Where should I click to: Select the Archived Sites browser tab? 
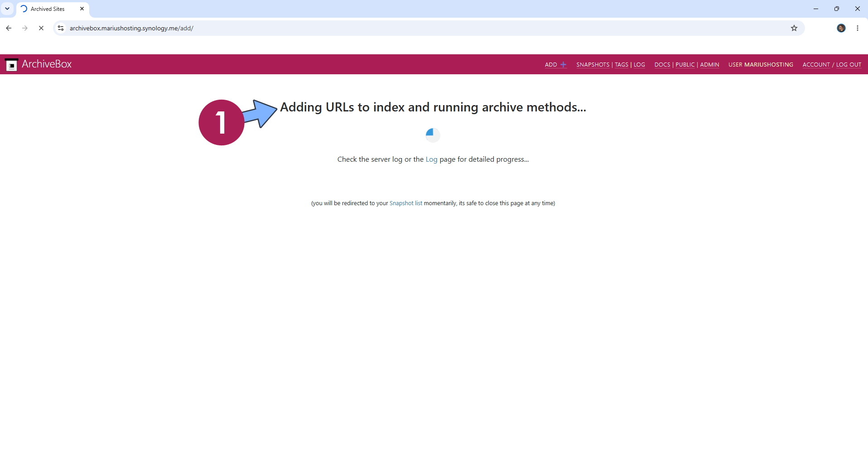53,9
